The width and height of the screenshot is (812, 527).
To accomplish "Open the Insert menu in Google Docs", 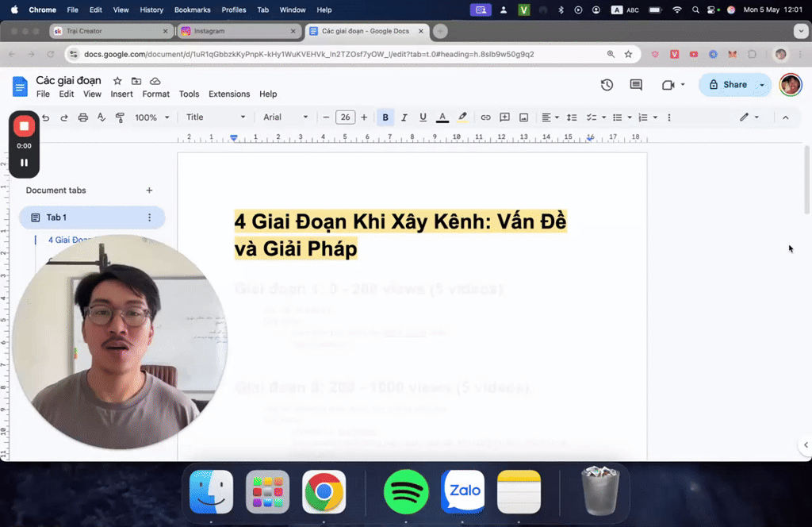I will 121,94.
